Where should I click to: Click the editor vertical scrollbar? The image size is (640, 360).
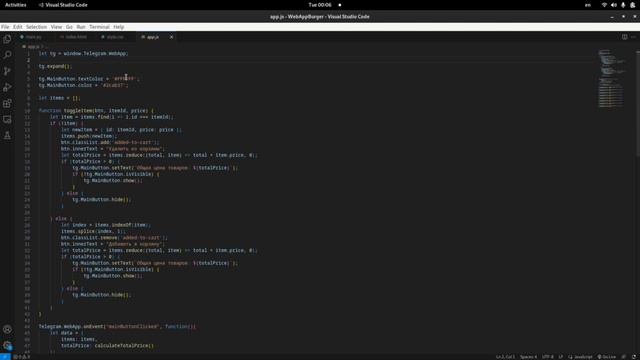pos(638,104)
